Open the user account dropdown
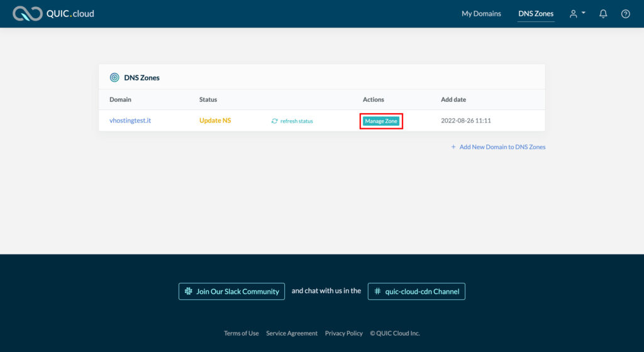The image size is (644, 352). [x=577, y=14]
